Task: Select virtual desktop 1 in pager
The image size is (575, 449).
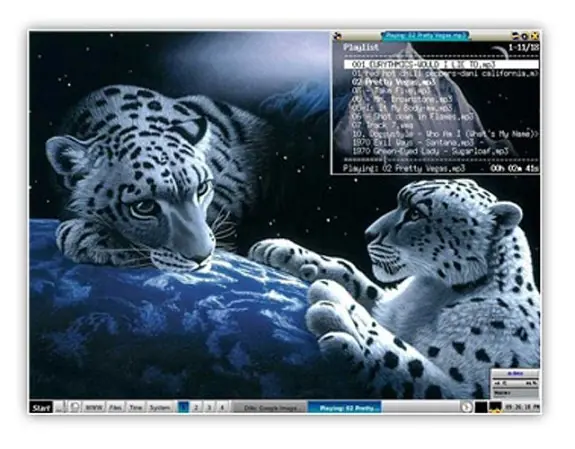Action: (x=183, y=408)
